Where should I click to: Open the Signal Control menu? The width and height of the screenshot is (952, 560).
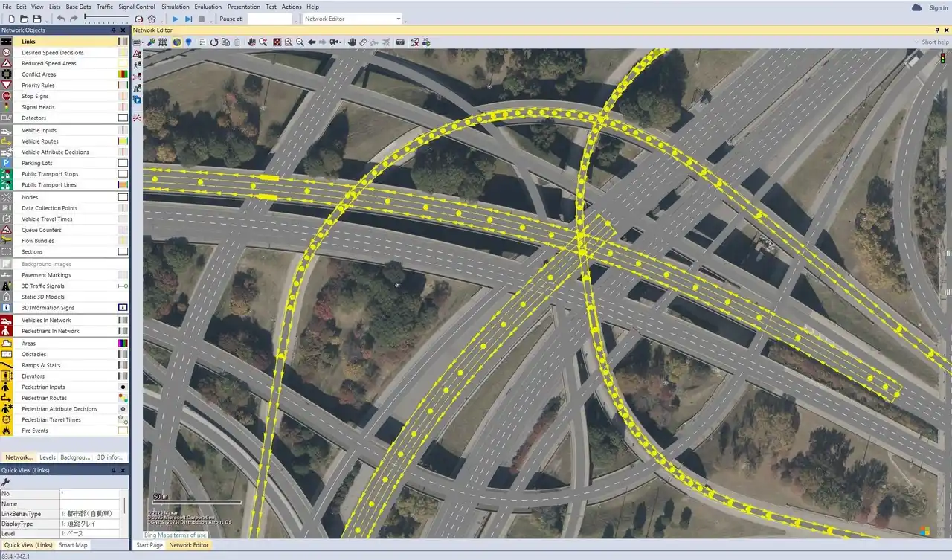point(137,7)
